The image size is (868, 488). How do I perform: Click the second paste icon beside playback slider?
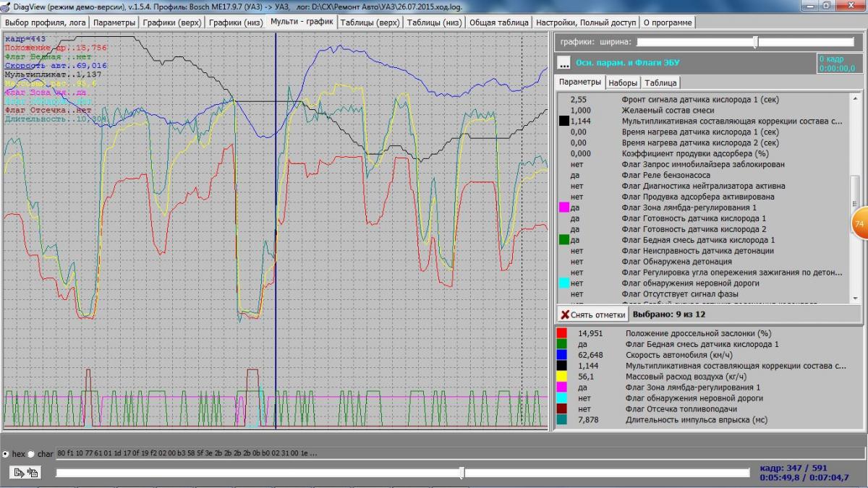[x=33, y=472]
